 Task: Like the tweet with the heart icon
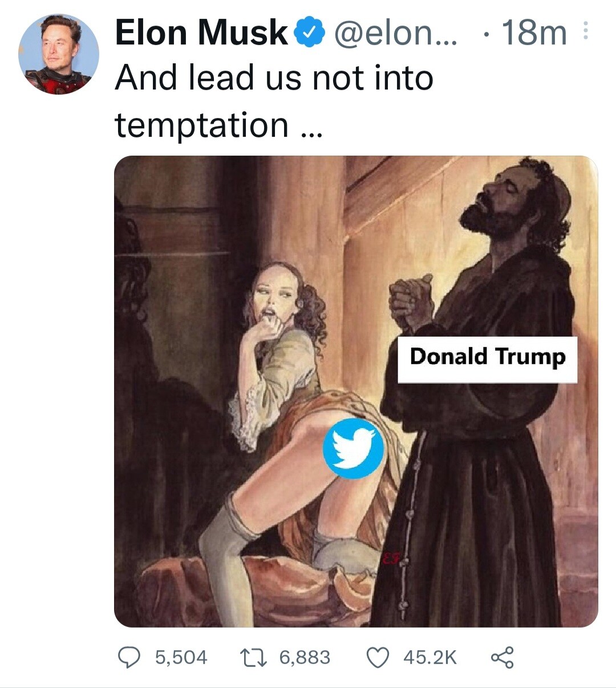(x=377, y=657)
